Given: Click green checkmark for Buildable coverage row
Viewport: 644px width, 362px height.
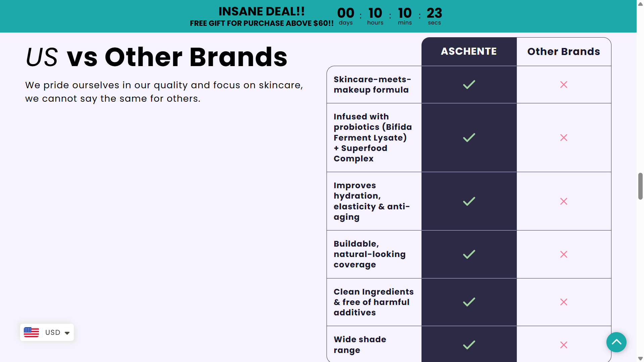Looking at the screenshot, I should (x=469, y=254).
